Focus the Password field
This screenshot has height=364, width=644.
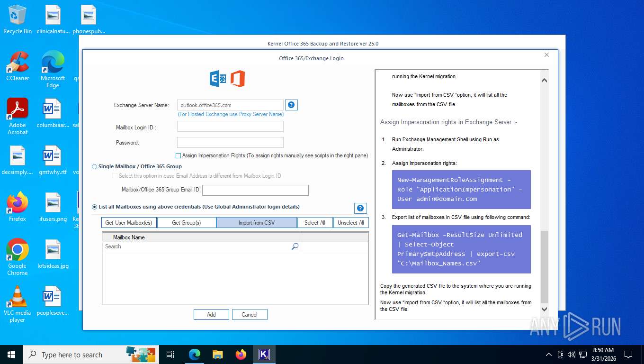click(230, 142)
